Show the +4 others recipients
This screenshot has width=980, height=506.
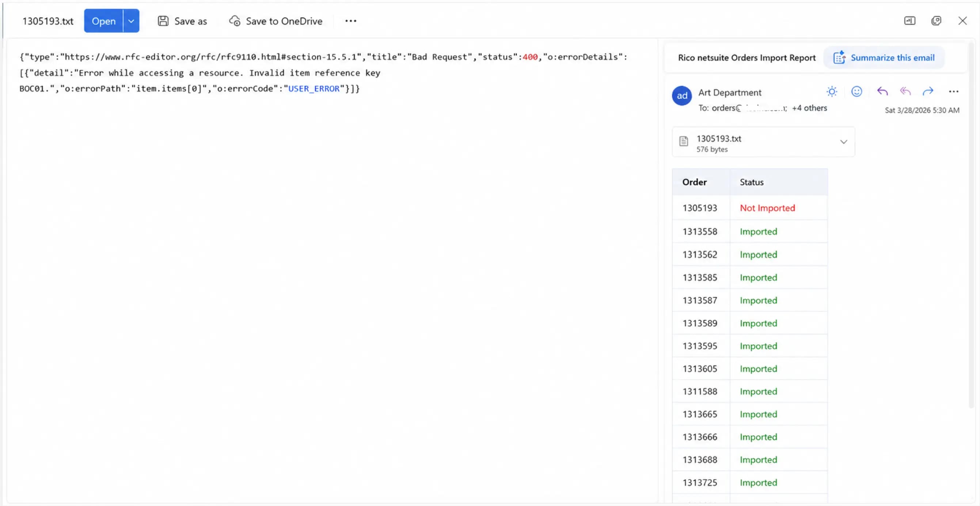(809, 108)
